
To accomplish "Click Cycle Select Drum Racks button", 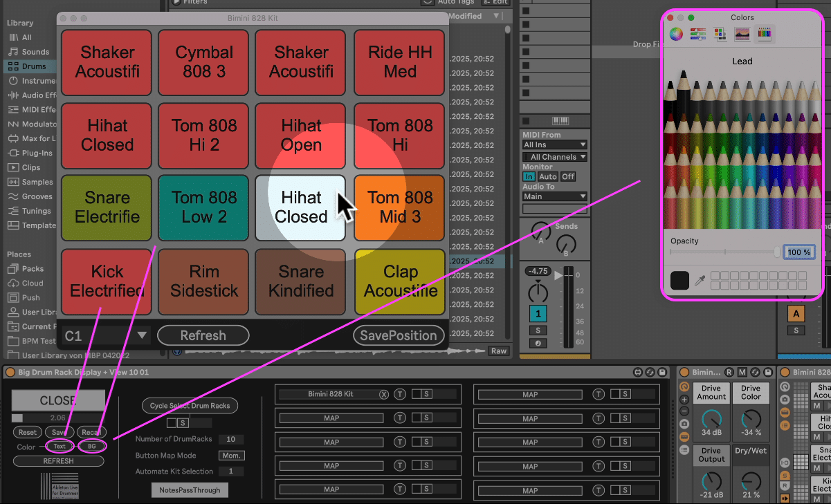I will [x=190, y=406].
